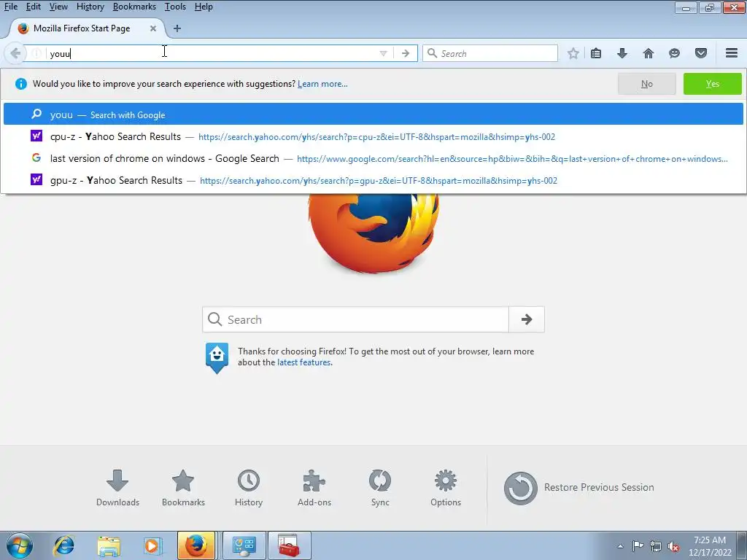The width and height of the screenshot is (747, 560).
Task: Open Sync shortcut
Action: pyautogui.click(x=380, y=488)
